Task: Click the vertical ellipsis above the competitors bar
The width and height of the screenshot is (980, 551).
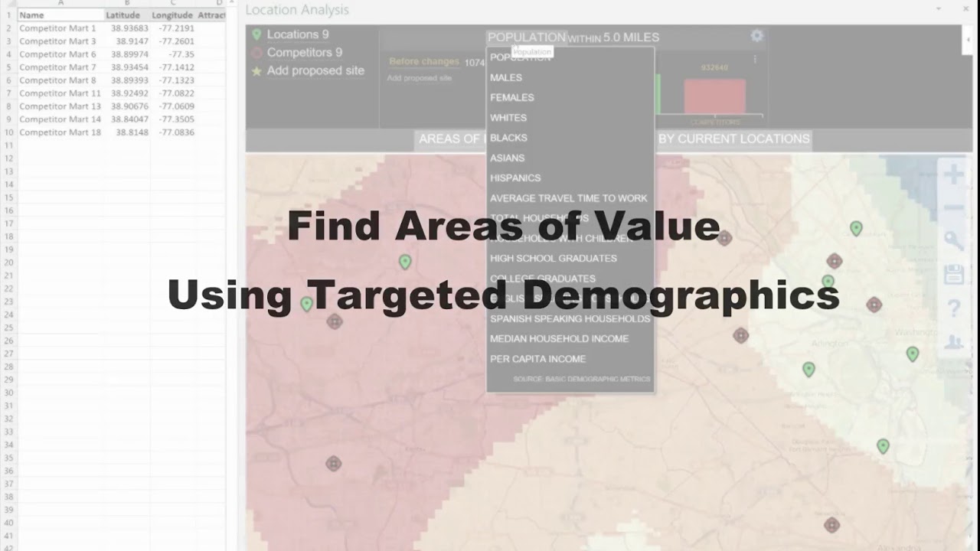Action: click(x=755, y=59)
